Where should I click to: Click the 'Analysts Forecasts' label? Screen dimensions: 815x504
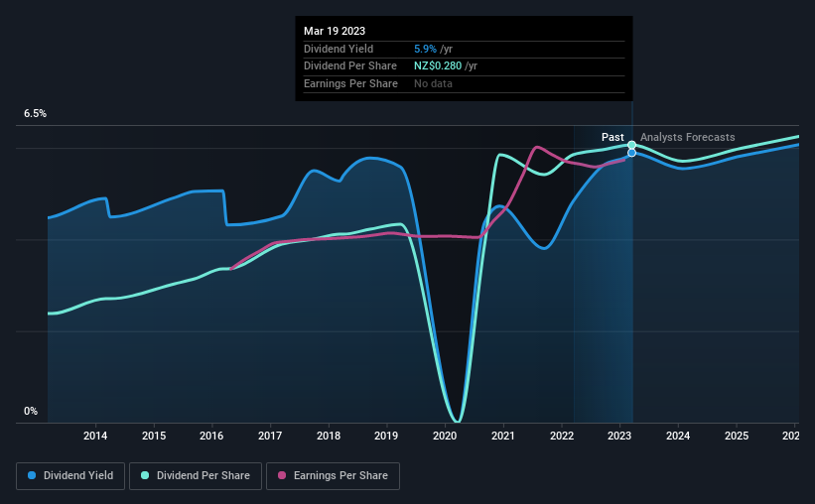[x=688, y=137]
